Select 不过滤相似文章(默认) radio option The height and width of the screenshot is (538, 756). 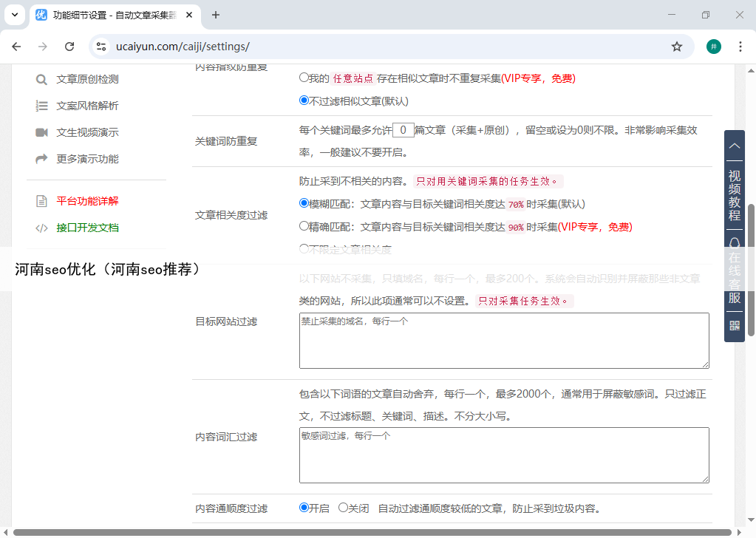point(304,101)
